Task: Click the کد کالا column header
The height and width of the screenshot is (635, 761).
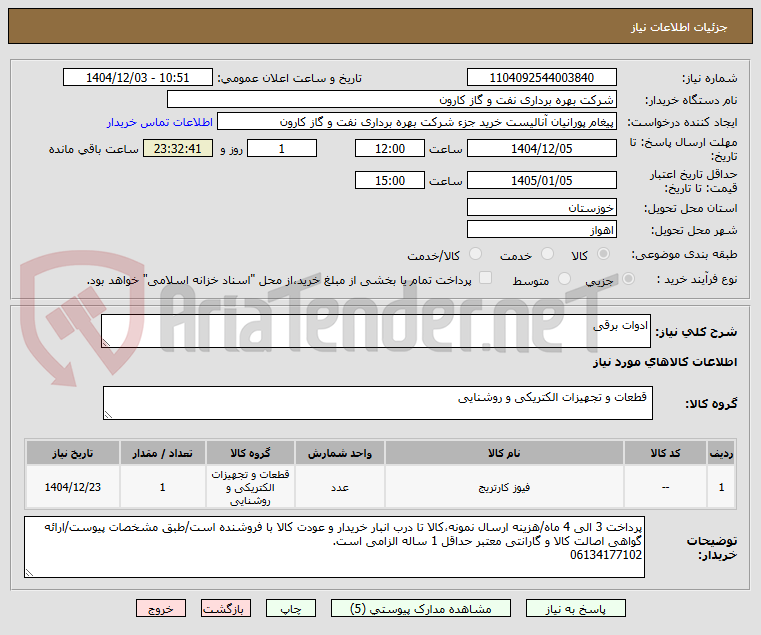Action: pos(665,453)
